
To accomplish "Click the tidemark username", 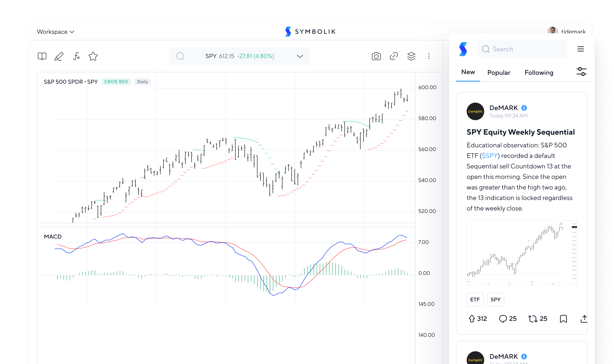I will [573, 32].
